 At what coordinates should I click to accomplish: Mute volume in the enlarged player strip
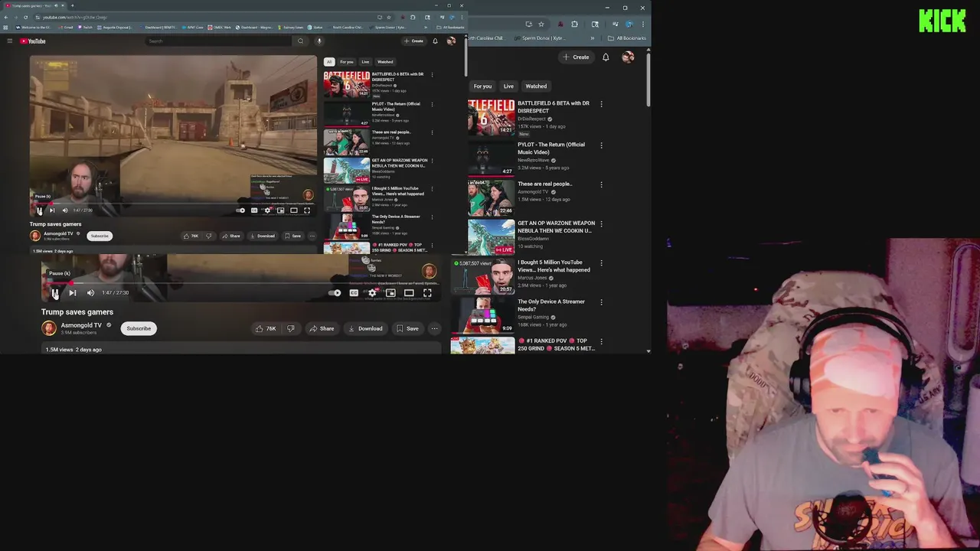[x=90, y=292]
